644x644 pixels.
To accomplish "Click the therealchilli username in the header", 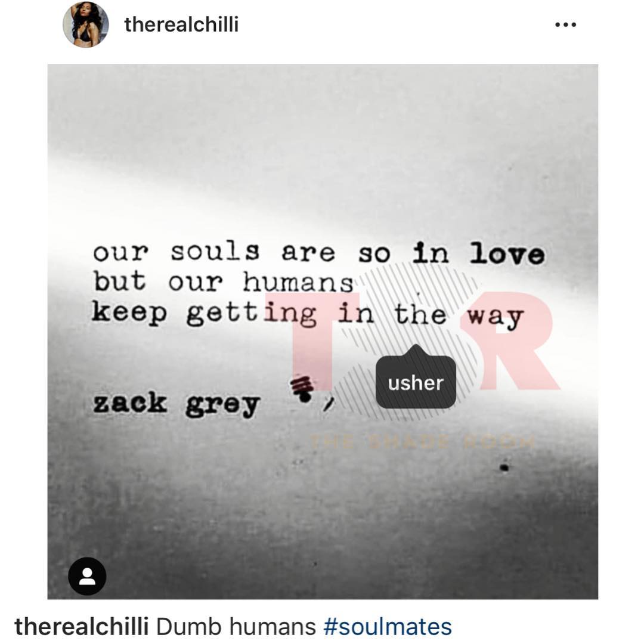I will point(181,24).
